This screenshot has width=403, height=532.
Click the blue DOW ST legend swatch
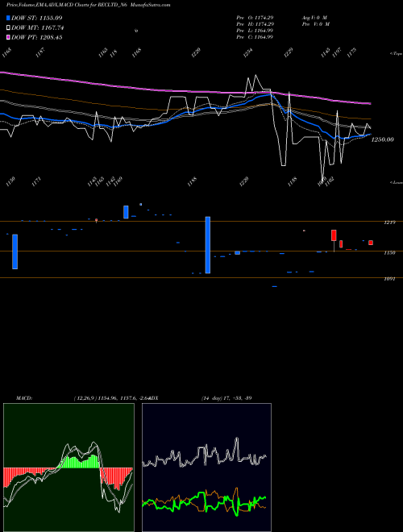pos(8,18)
